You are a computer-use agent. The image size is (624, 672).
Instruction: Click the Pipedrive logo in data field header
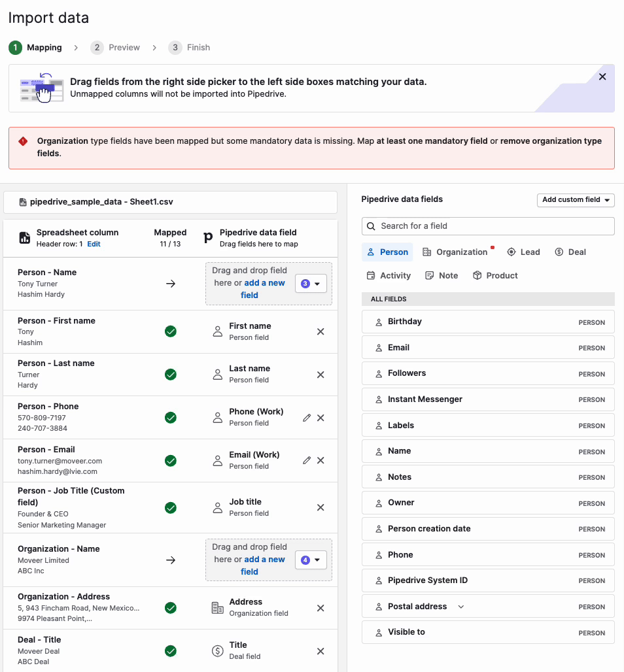208,237
